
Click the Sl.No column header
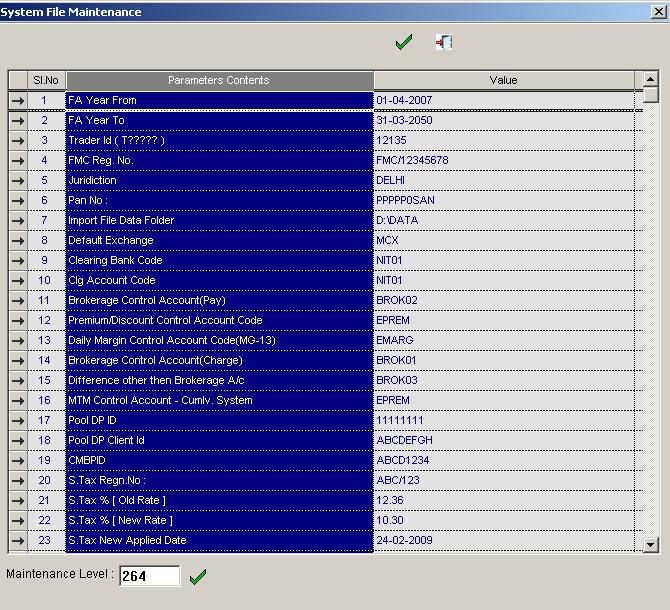(45, 80)
